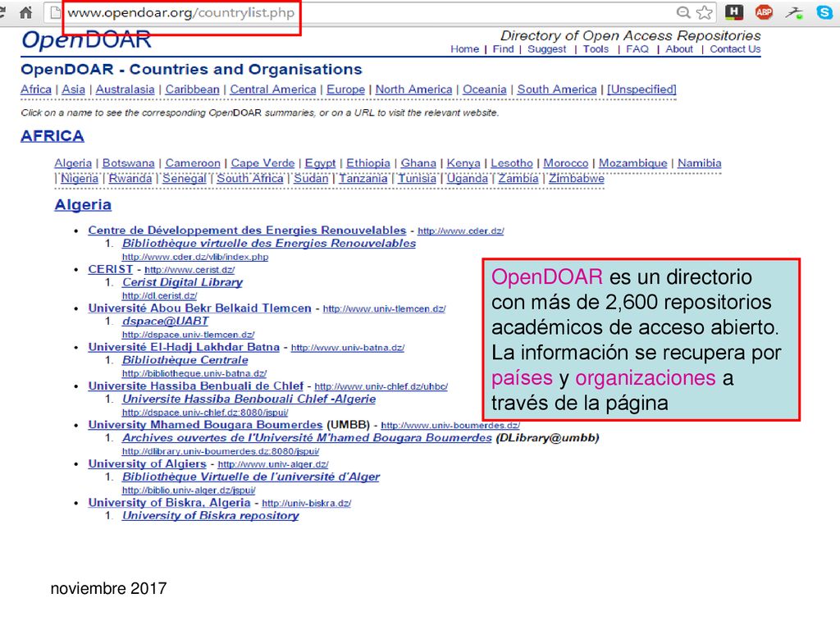Click the zoom magnifier icon in address bar

point(683,12)
